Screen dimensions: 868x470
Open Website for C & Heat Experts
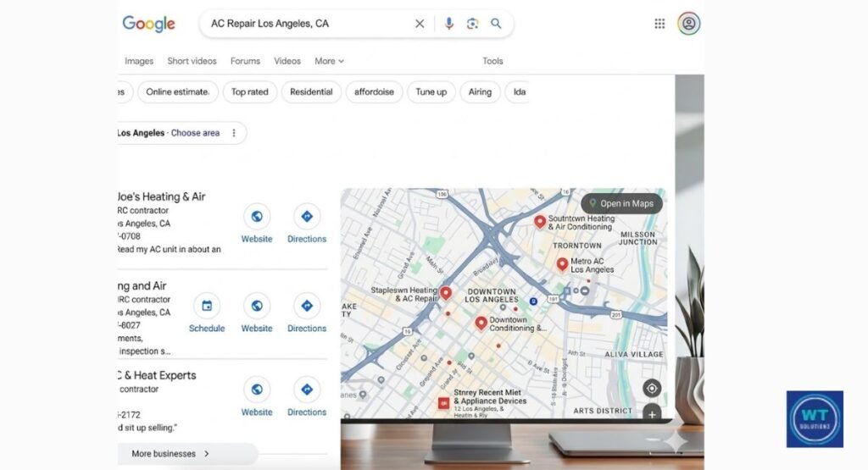pos(257,397)
